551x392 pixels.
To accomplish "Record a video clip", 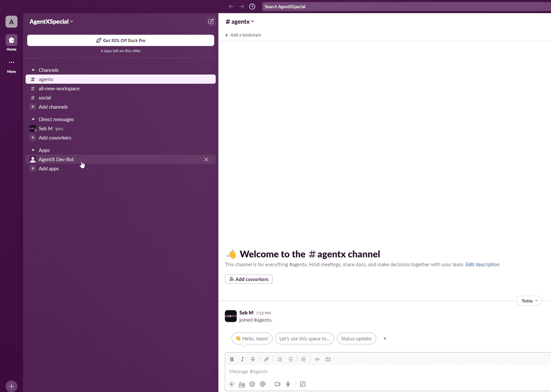I will click(x=277, y=384).
